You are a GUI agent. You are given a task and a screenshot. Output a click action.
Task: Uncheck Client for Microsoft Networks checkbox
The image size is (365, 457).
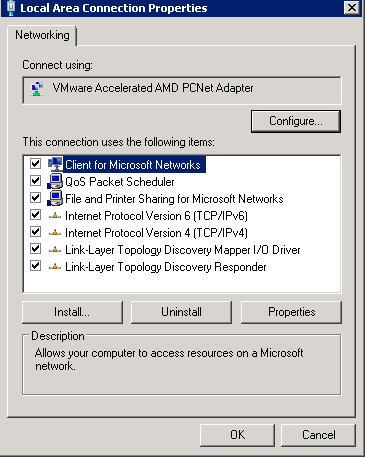(35, 164)
